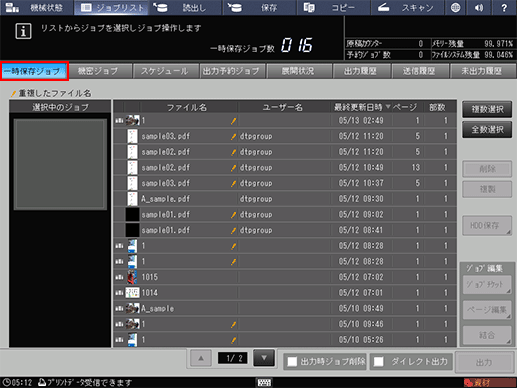517x388 pixels.
Task: Go to next page with down arrow
Action: (264, 358)
